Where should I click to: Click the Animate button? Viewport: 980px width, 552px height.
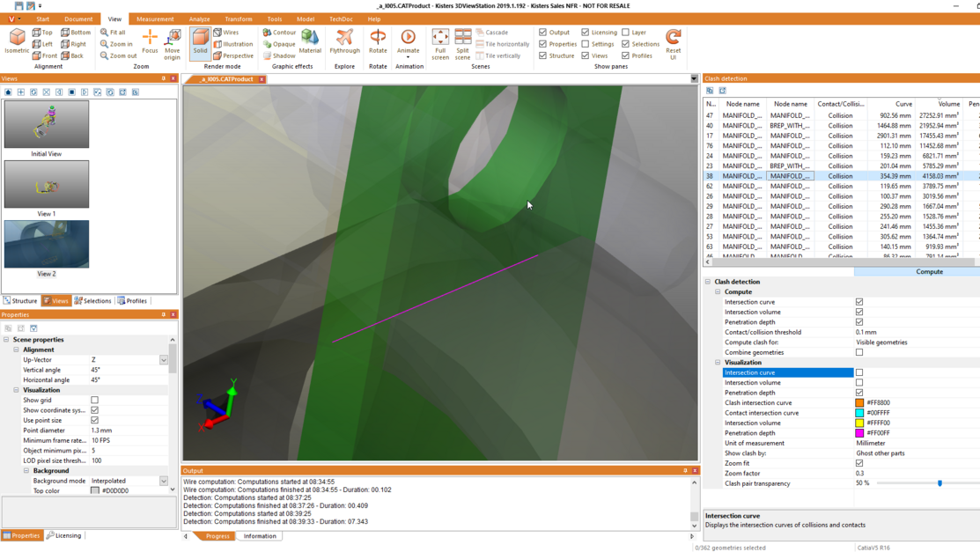[x=409, y=41]
